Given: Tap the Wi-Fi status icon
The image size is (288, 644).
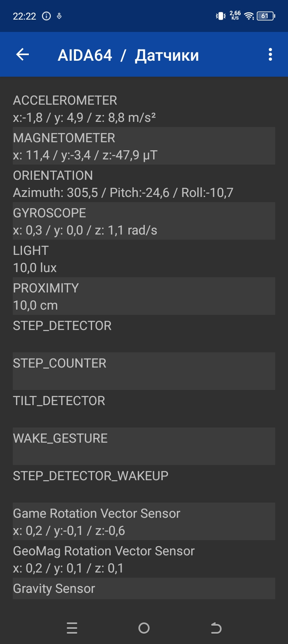Looking at the screenshot, I should 249,16.
